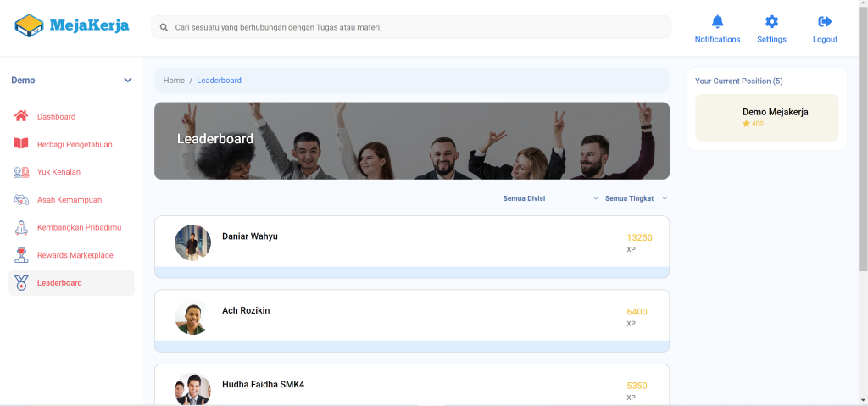Click the Logout label
This screenshot has width=868, height=406.
[825, 39]
